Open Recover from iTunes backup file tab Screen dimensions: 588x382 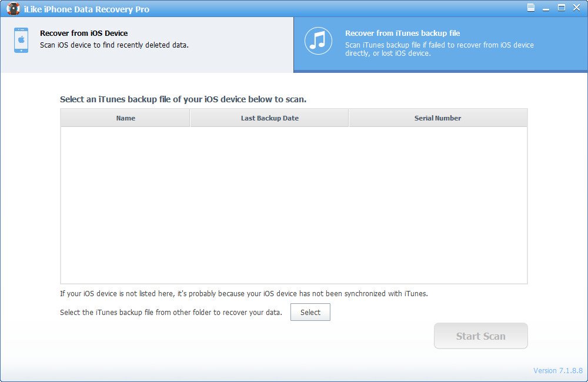[440, 45]
